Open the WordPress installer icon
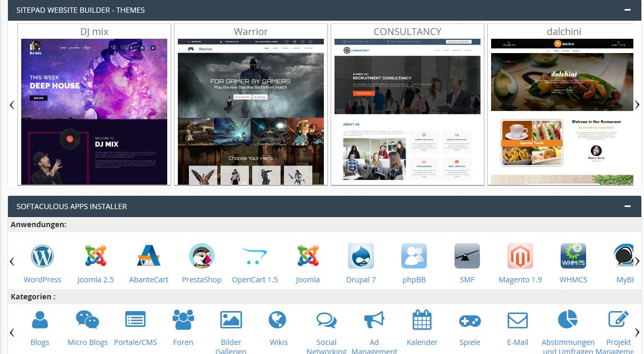Screen dimensions: 644x354 [x=42, y=256]
